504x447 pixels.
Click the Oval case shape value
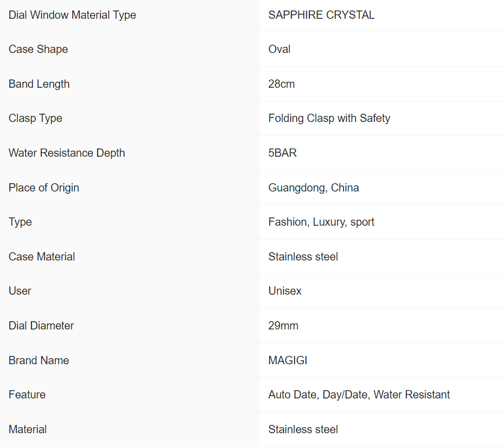click(279, 49)
